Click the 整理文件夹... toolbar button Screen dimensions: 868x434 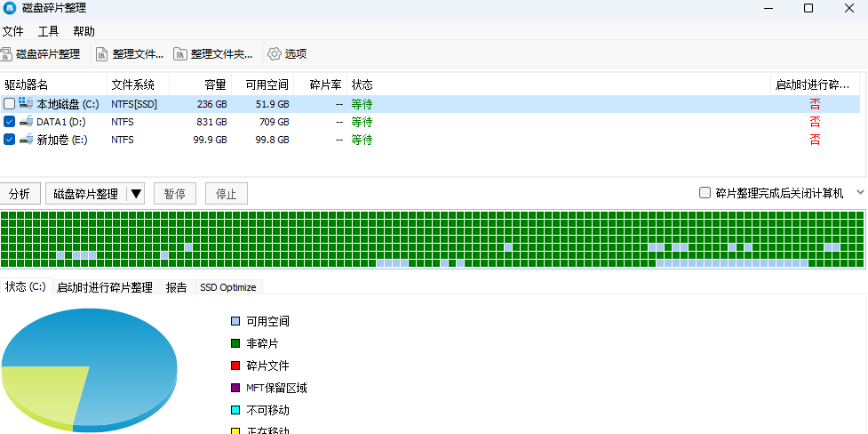[x=213, y=53]
